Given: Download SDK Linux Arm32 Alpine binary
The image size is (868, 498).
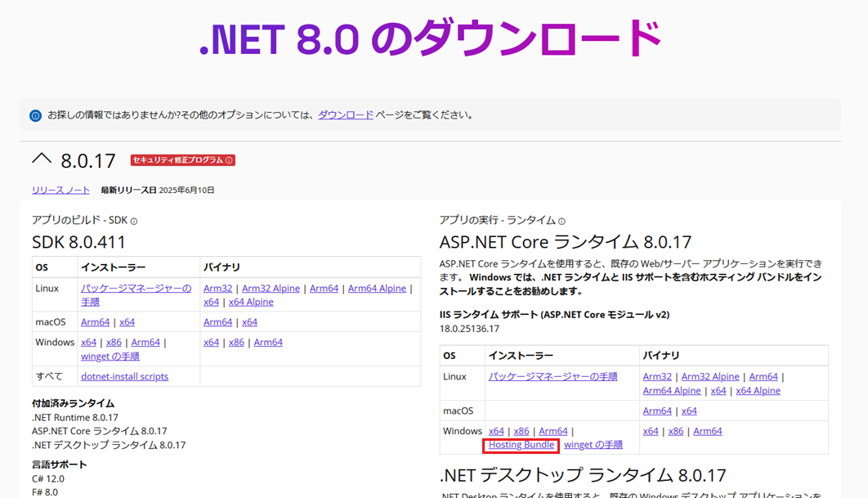Looking at the screenshot, I should point(271,288).
